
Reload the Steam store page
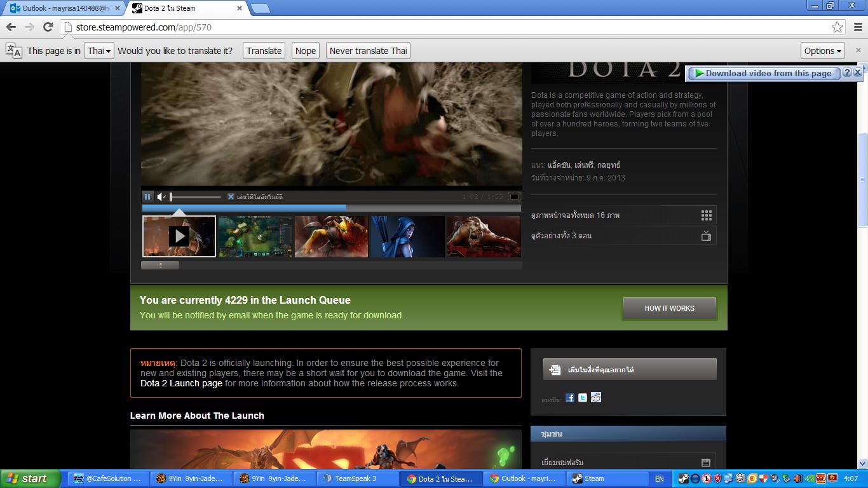(48, 27)
